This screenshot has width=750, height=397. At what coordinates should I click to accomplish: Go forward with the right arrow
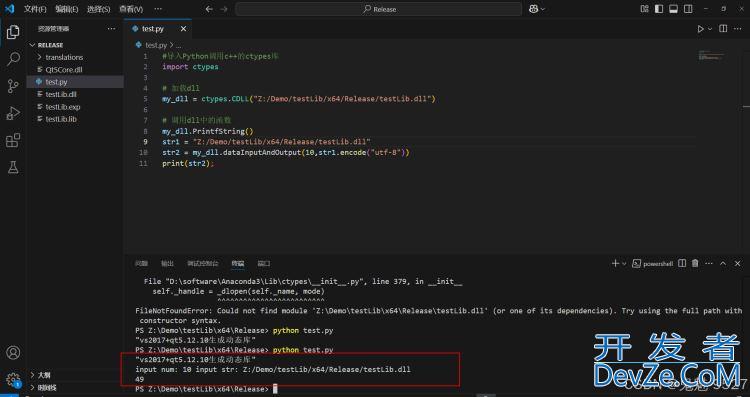pyautogui.click(x=224, y=9)
